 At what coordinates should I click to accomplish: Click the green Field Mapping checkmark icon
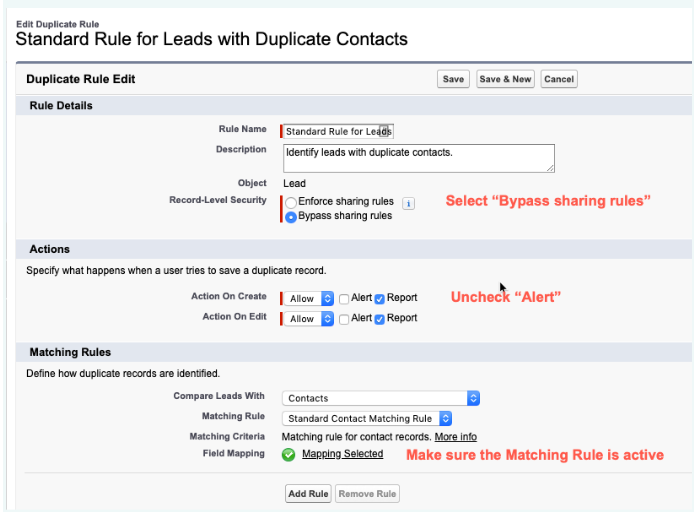[289, 454]
